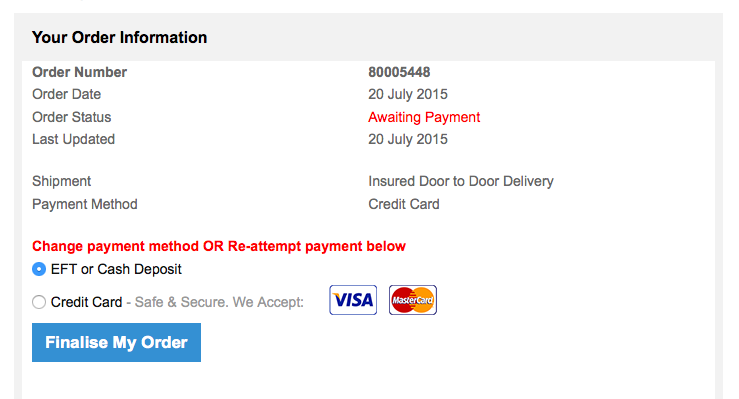Click the Change payment method red notice

pyautogui.click(x=219, y=246)
